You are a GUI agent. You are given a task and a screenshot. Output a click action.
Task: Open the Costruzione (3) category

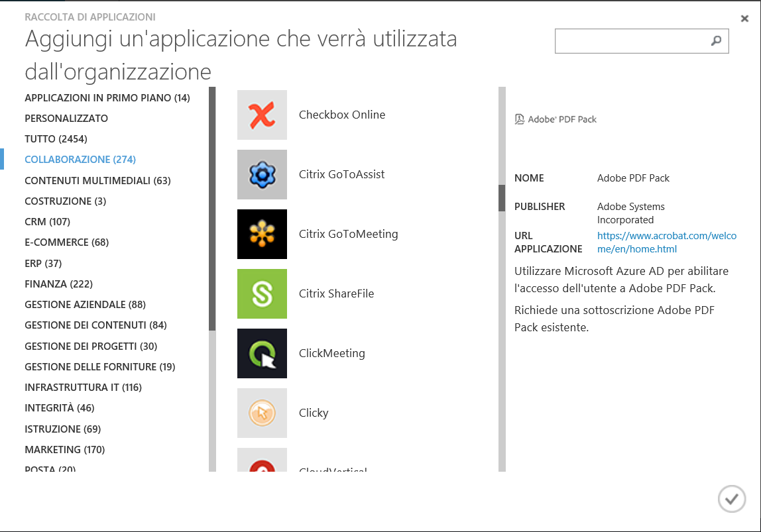pos(66,201)
